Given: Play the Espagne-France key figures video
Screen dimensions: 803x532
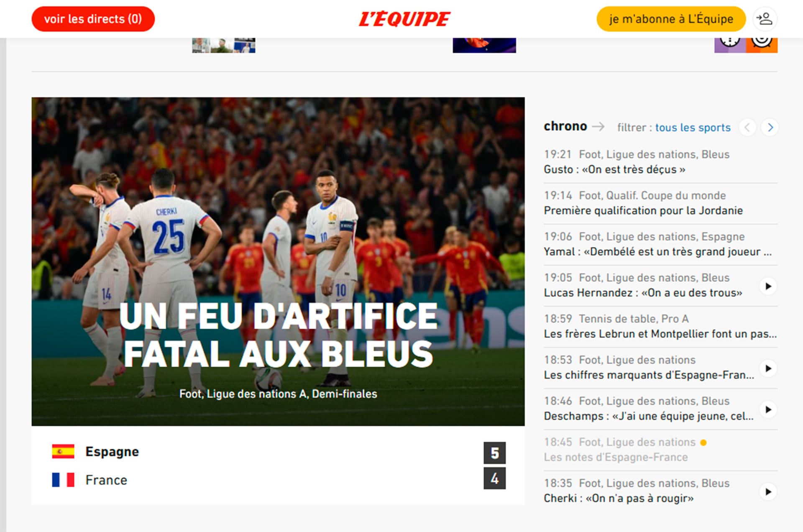Looking at the screenshot, I should coord(768,368).
